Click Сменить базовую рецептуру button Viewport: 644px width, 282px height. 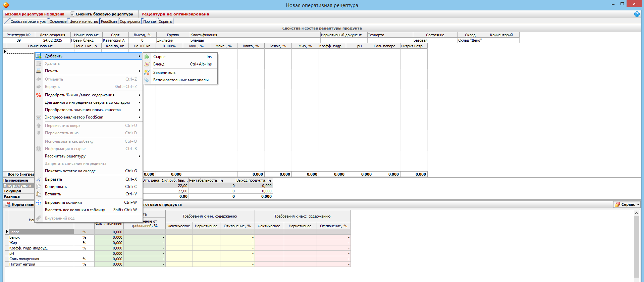coord(104,14)
